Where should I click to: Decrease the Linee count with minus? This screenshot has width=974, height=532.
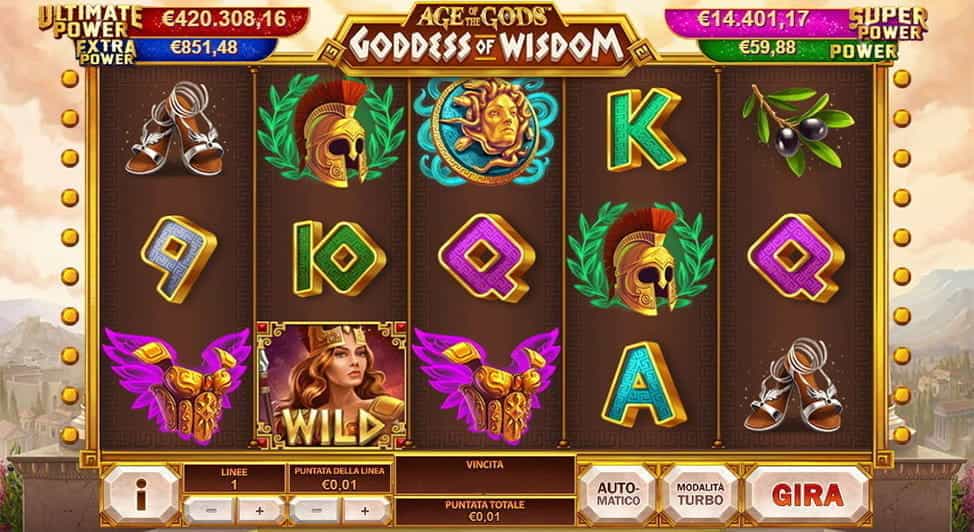pos(210,510)
